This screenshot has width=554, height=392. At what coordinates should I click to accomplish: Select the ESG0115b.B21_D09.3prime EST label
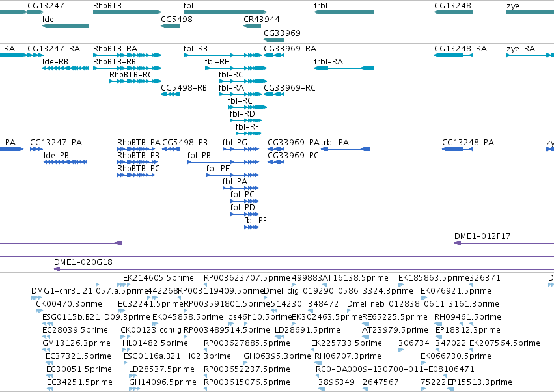pos(96,317)
